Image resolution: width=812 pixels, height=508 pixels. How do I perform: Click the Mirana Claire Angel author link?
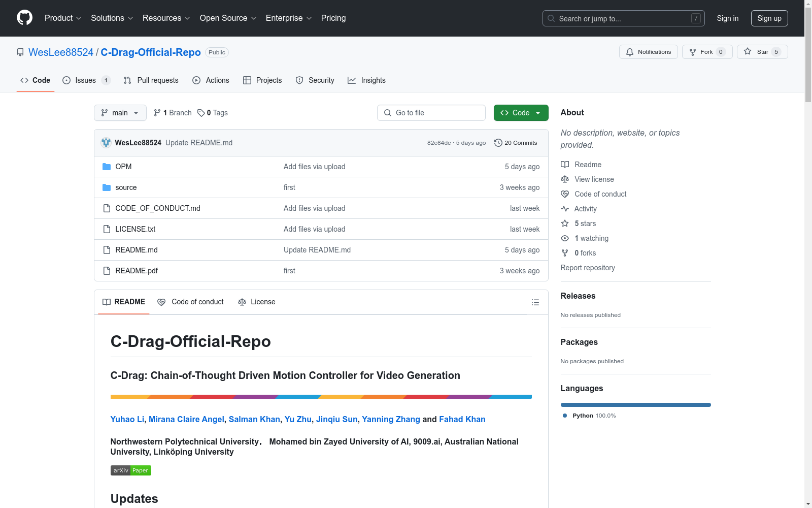pyautogui.click(x=186, y=419)
